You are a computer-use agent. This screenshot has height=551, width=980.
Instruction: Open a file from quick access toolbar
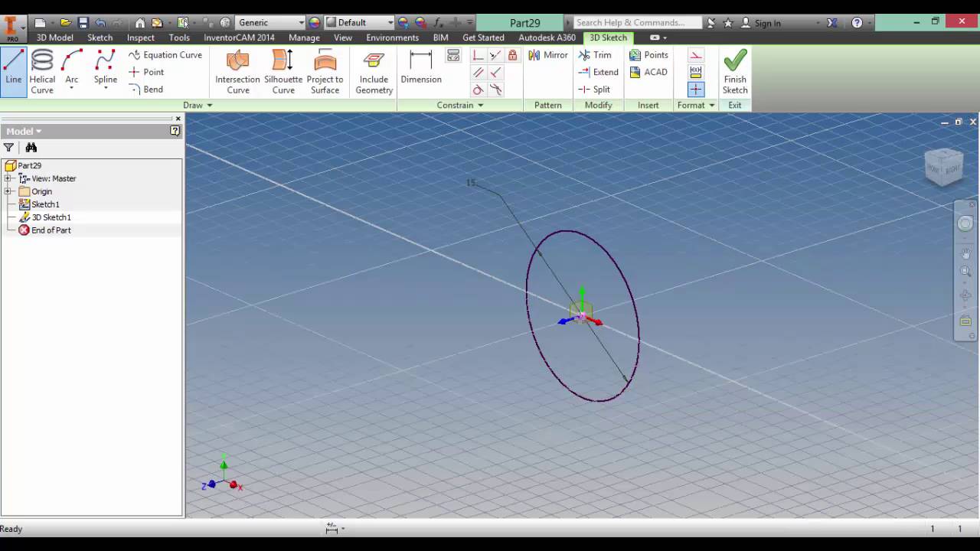tap(66, 23)
